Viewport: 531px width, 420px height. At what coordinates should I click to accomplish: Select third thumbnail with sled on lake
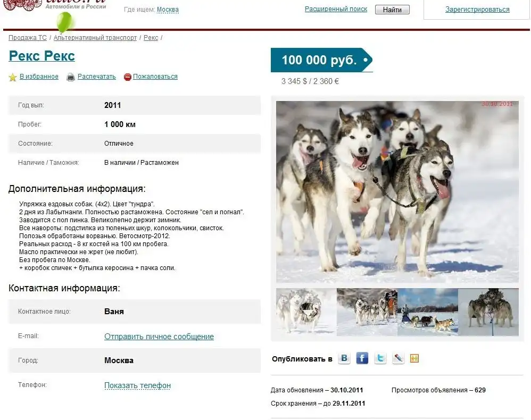coord(428,312)
